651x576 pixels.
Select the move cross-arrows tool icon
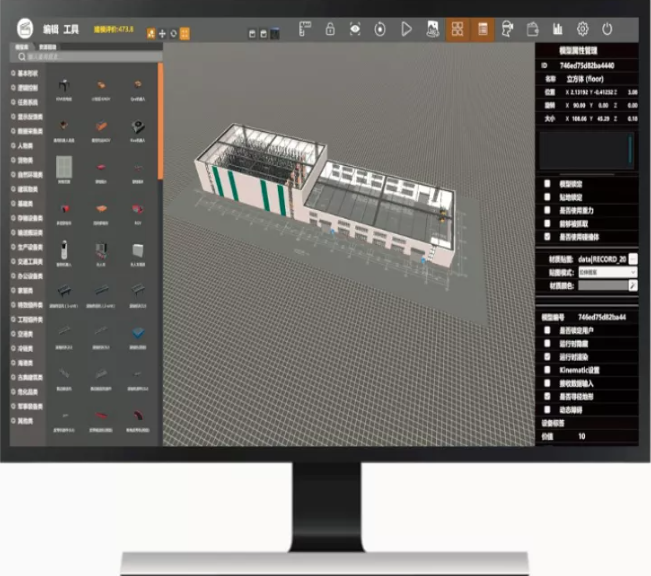[162, 33]
